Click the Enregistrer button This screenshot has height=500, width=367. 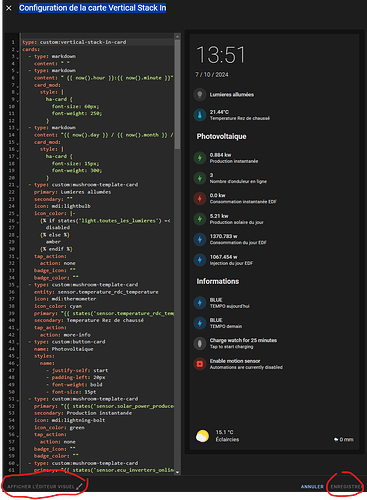click(346, 487)
